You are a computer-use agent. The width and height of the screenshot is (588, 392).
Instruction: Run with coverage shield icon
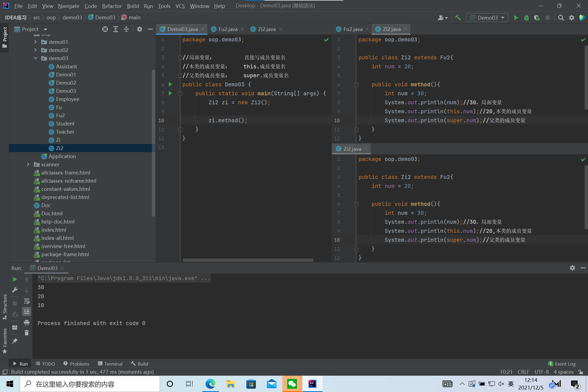(x=537, y=18)
